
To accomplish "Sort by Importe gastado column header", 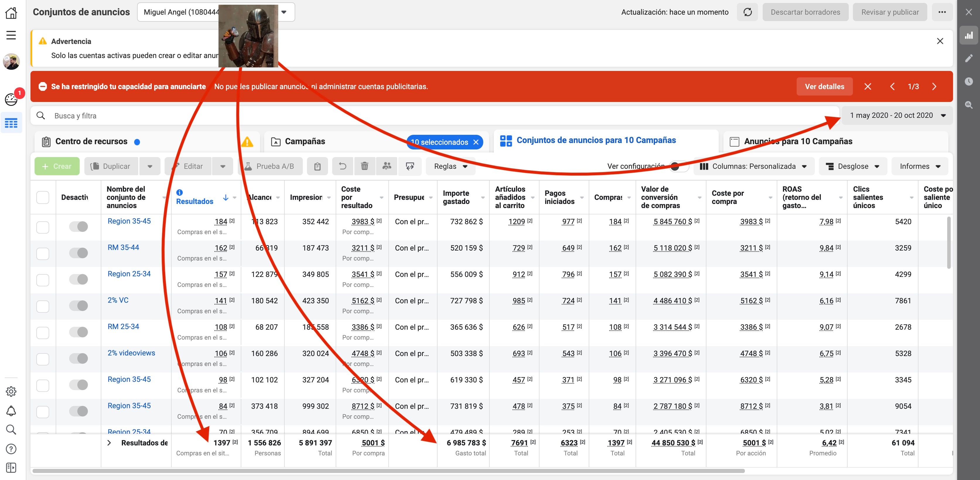I will pyautogui.click(x=456, y=198).
